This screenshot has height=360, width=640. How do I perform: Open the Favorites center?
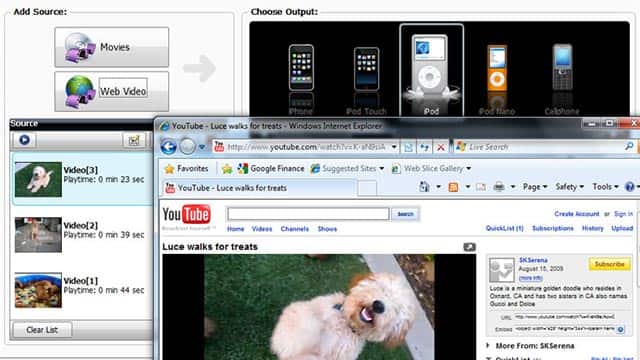(186, 169)
